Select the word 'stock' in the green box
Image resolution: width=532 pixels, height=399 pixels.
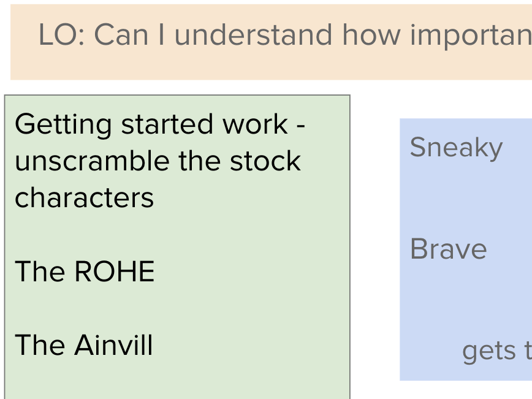click(265, 161)
